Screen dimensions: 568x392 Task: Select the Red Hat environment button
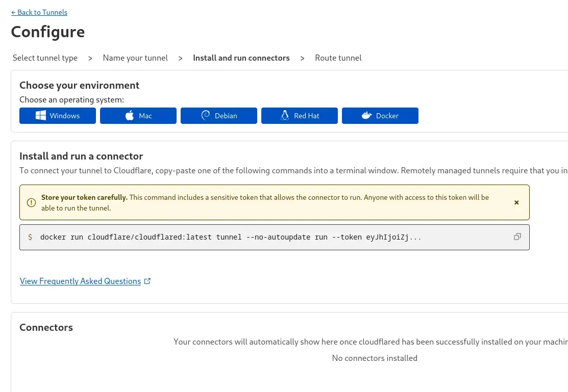click(x=300, y=116)
